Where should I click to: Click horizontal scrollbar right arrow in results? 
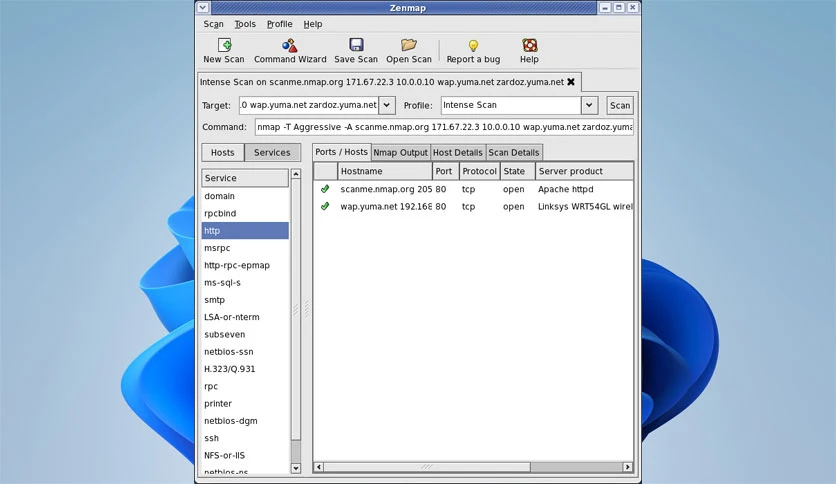(x=628, y=467)
